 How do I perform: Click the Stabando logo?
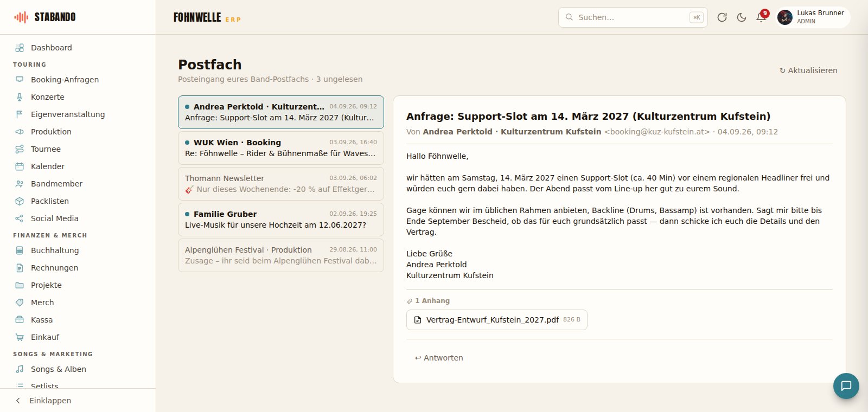(46, 17)
